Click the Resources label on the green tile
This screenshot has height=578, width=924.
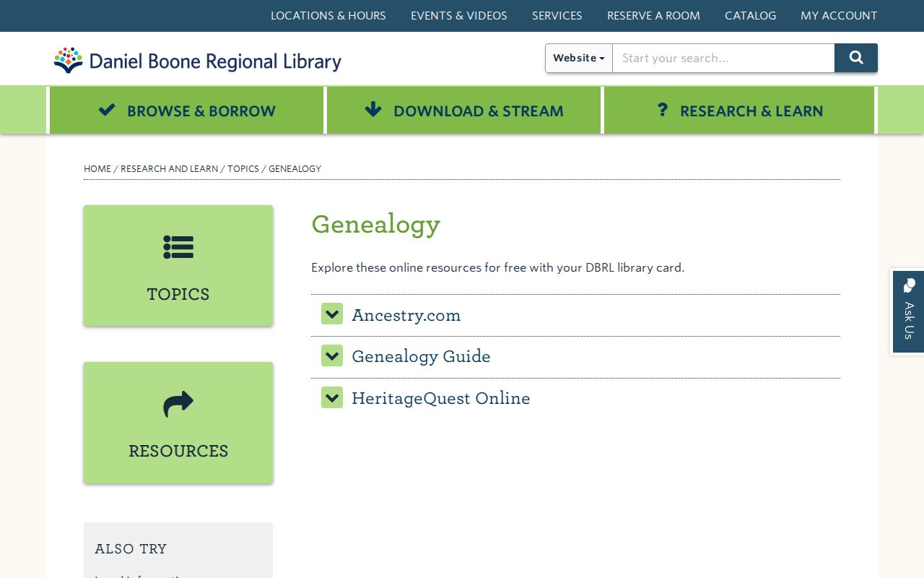(178, 451)
